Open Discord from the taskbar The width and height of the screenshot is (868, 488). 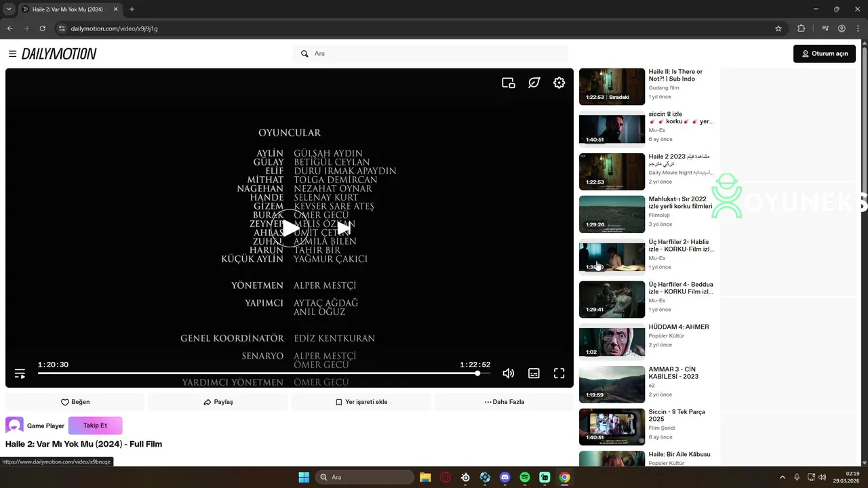(x=505, y=477)
